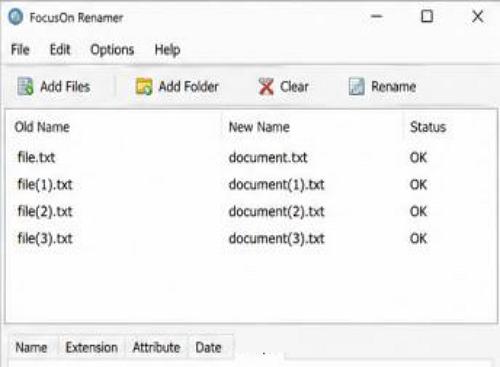
Task: Close the FocusOn Renamer window
Action: [478, 16]
